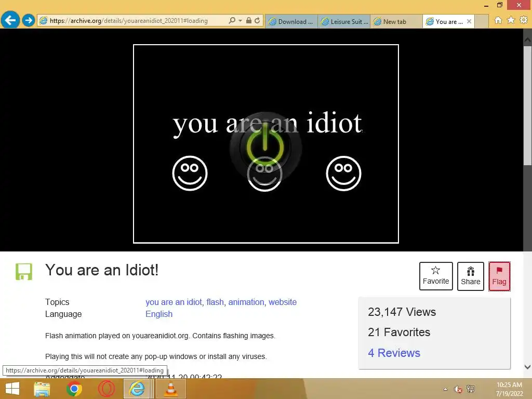532x399 pixels.
Task: Click the page scrollbar up arrow
Action: (528, 39)
